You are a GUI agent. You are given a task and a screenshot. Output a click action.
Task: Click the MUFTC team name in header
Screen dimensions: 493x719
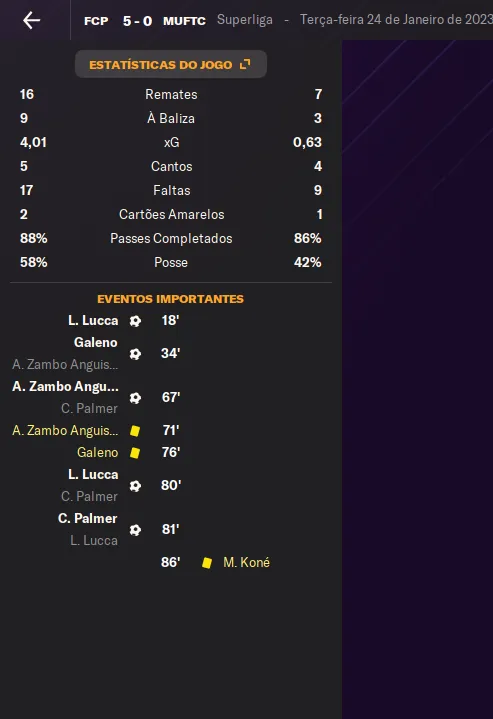[x=184, y=21]
